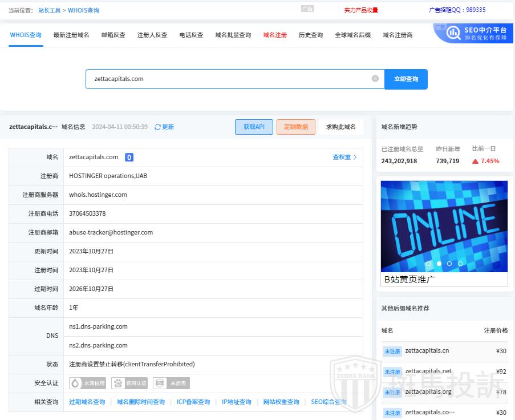Click the 站长工具 breadcrumb link
This screenshot has height=420, width=515.
pos(51,10)
